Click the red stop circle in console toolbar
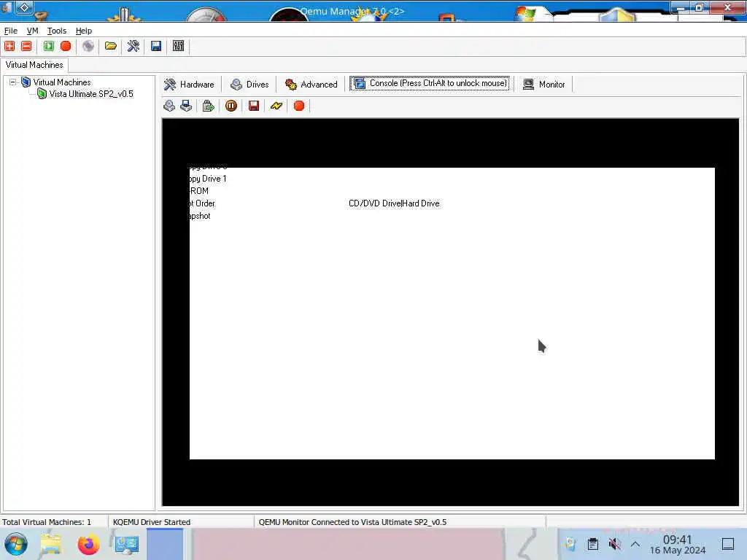The width and height of the screenshot is (747, 560). (299, 106)
